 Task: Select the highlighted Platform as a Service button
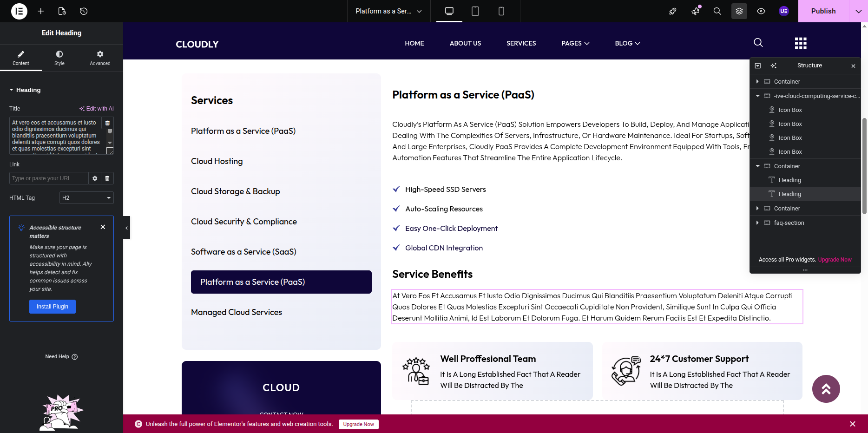coord(281,282)
